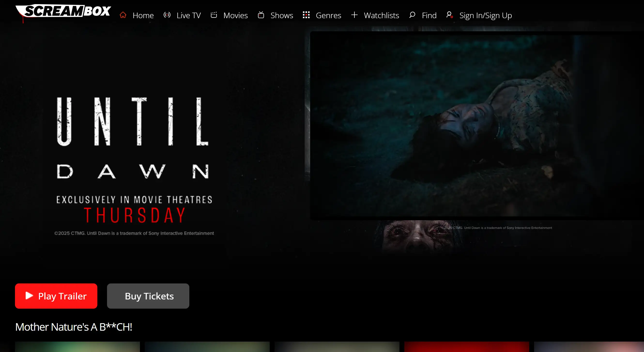Image resolution: width=644 pixels, height=352 pixels.
Task: Click the user account icon
Action: 450,15
